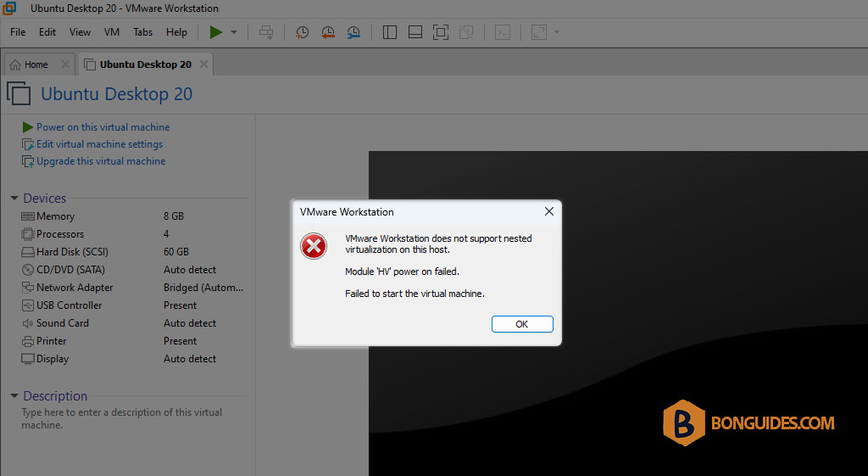
Task: Click Upgrade this virtual machine link
Action: [x=101, y=161]
